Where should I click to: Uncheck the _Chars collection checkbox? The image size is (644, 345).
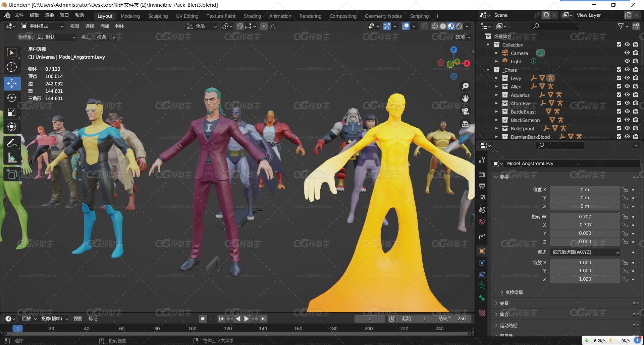619,70
